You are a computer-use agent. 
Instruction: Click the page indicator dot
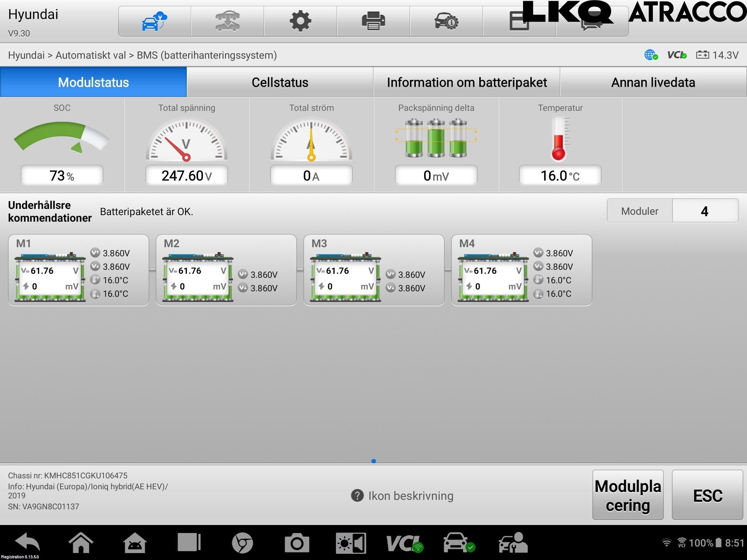point(373,461)
